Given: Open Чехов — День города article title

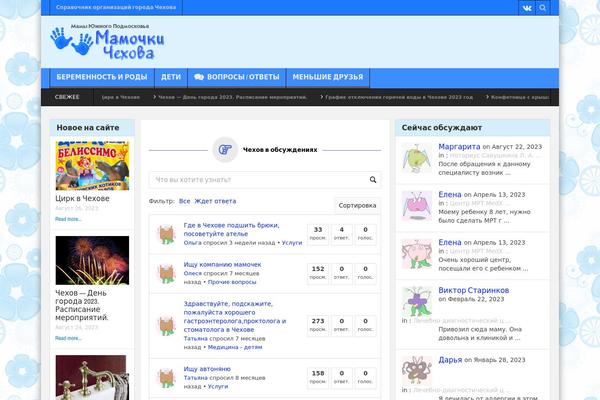Looking at the screenshot, I should click(82, 305).
